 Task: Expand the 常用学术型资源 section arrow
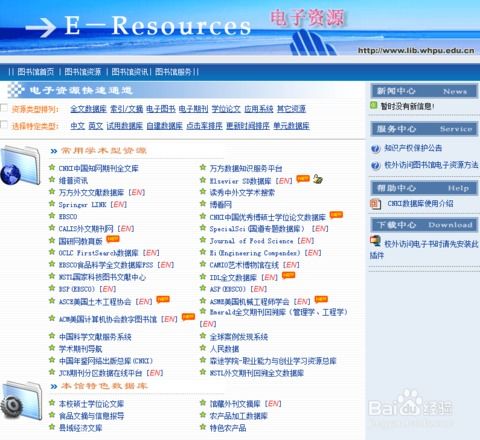54,151
